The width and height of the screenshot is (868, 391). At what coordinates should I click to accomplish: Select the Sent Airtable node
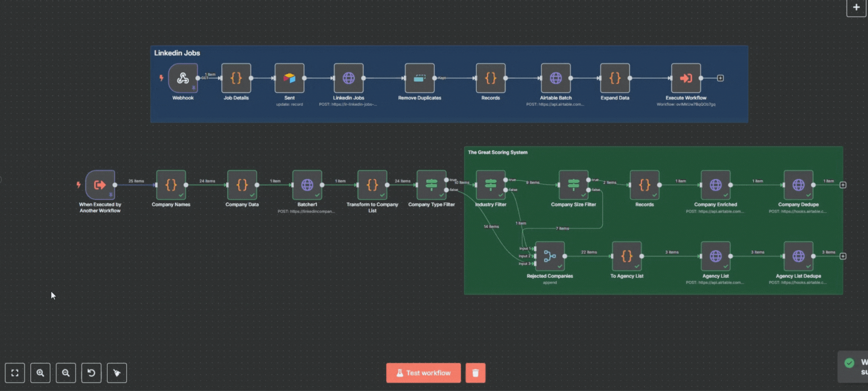coord(289,78)
